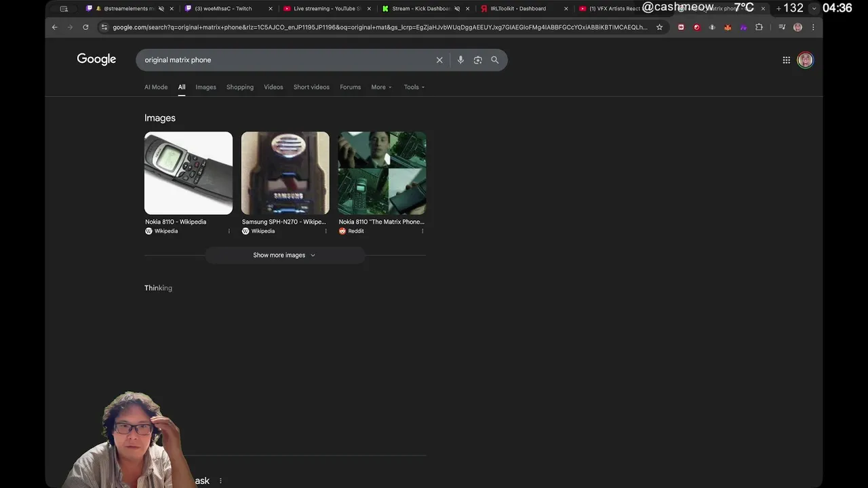
Task: Open options for Nokia 8110 Wikipedia result
Action: pyautogui.click(x=229, y=231)
